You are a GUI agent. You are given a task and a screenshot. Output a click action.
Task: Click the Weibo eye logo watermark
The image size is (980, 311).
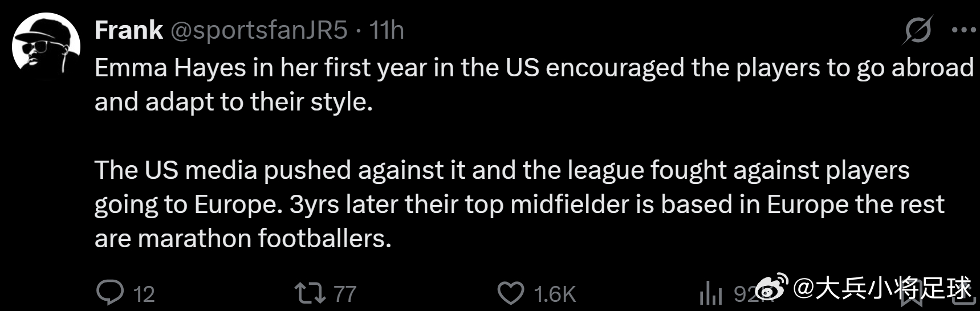click(x=772, y=287)
